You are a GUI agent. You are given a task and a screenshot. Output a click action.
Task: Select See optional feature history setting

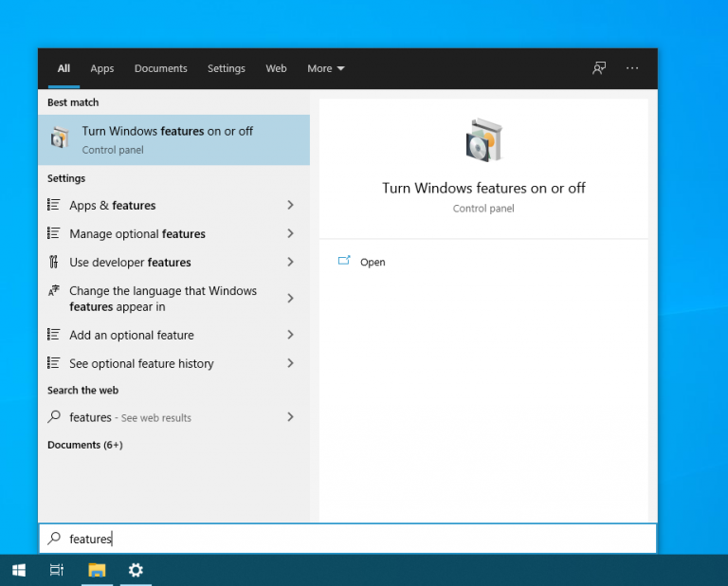141,363
